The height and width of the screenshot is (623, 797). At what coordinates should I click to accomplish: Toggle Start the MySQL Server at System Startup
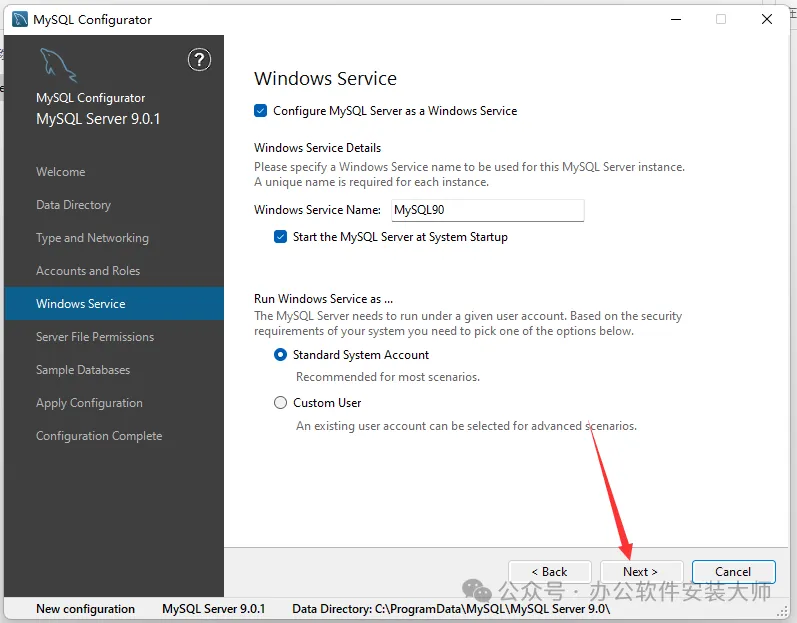coord(280,237)
